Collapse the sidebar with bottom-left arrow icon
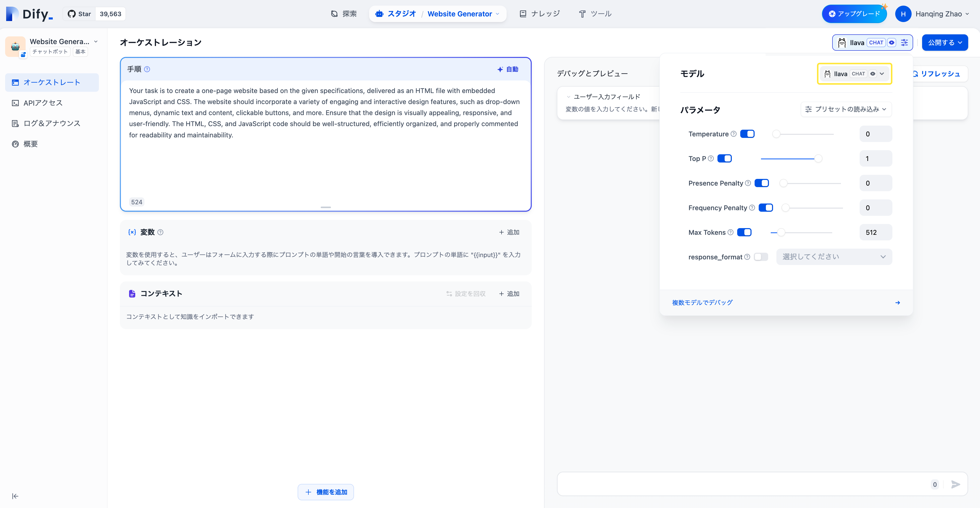 pos(15,496)
